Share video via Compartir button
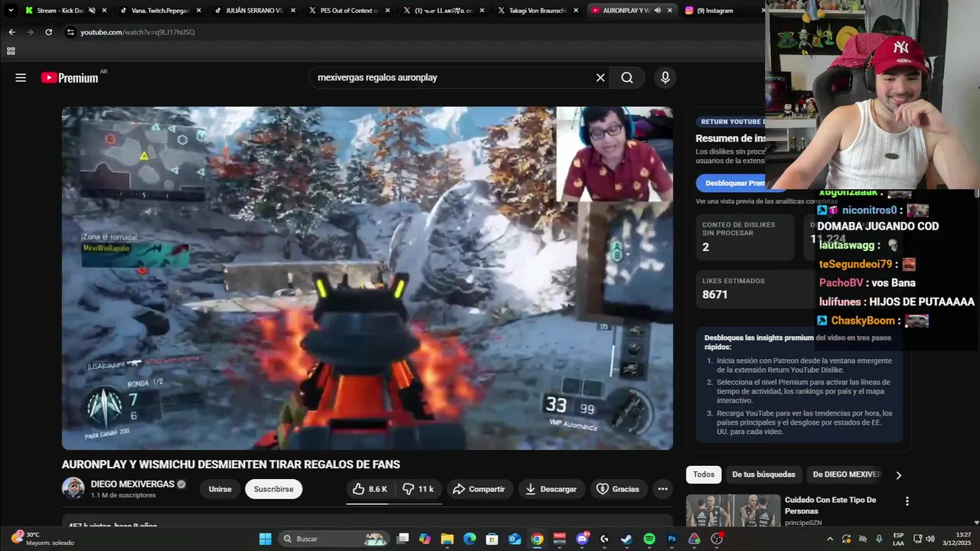Image resolution: width=980 pixels, height=551 pixels. click(x=479, y=489)
